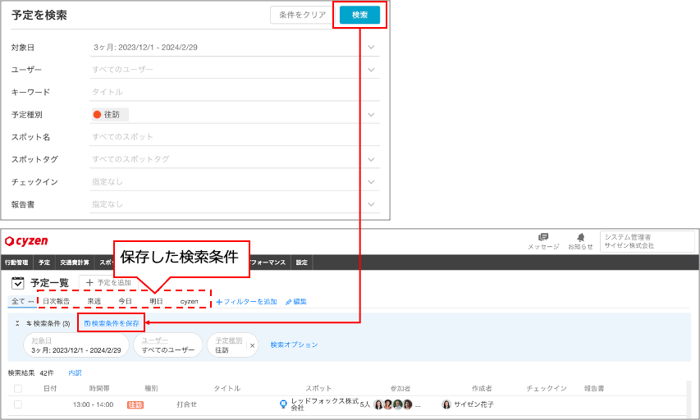Click the 編集 pencil link
Viewport: 700px width, 420px height.
[296, 302]
